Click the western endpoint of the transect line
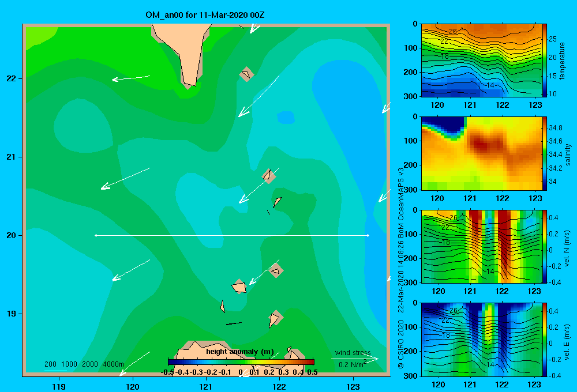The height and width of the screenshot is (392, 577). [96, 235]
